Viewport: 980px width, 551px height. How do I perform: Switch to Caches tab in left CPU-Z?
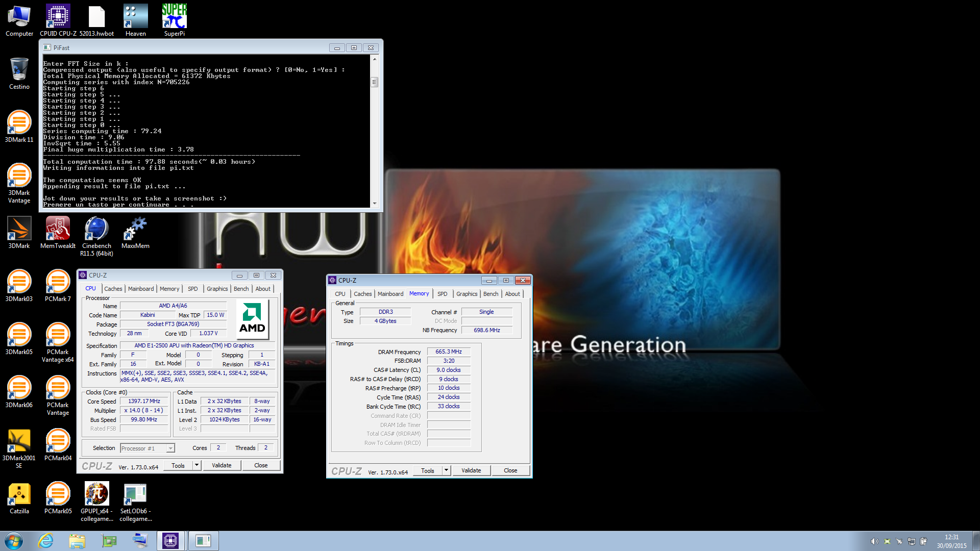coord(113,289)
